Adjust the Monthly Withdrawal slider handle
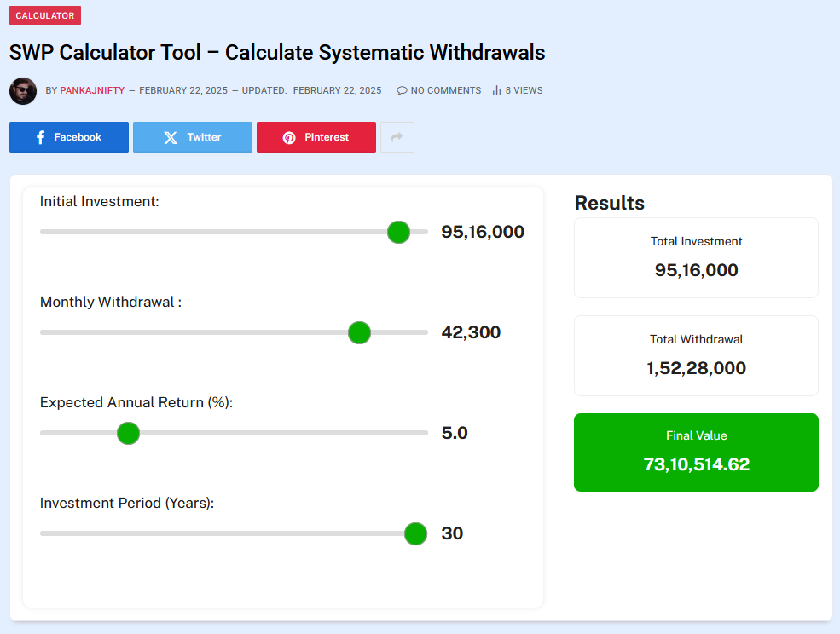 (360, 332)
